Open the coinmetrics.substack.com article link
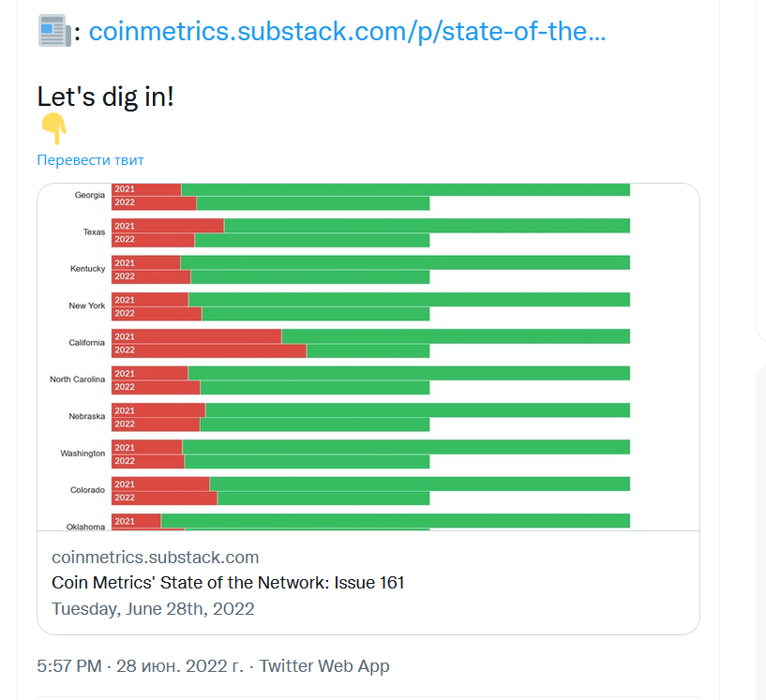766x700 pixels. [347, 32]
